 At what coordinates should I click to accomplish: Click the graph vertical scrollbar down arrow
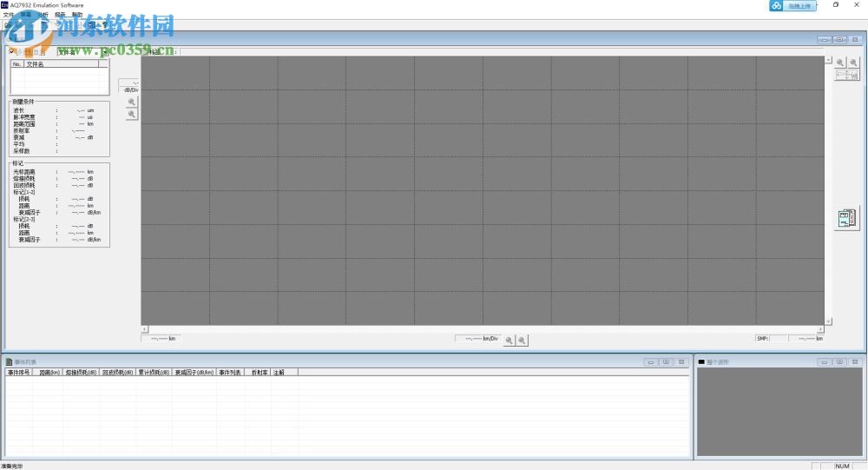tap(829, 321)
